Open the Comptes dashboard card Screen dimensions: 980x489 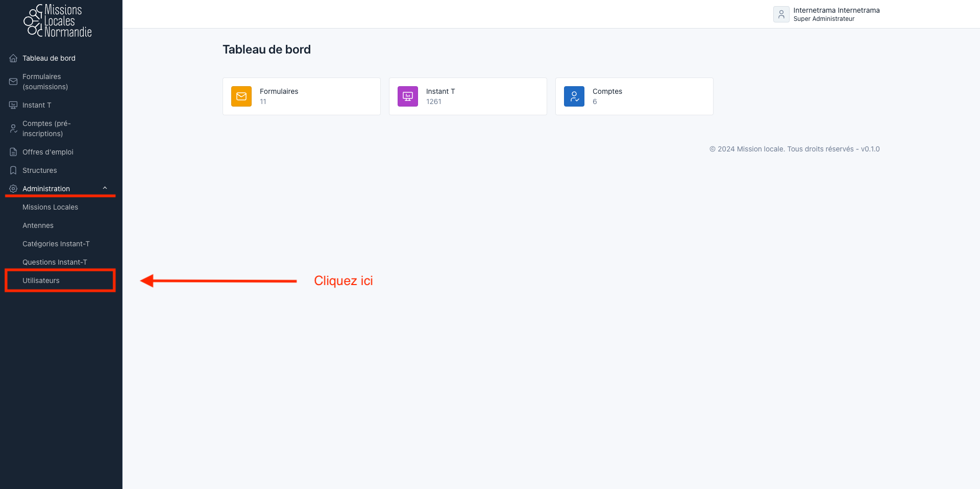coord(634,96)
